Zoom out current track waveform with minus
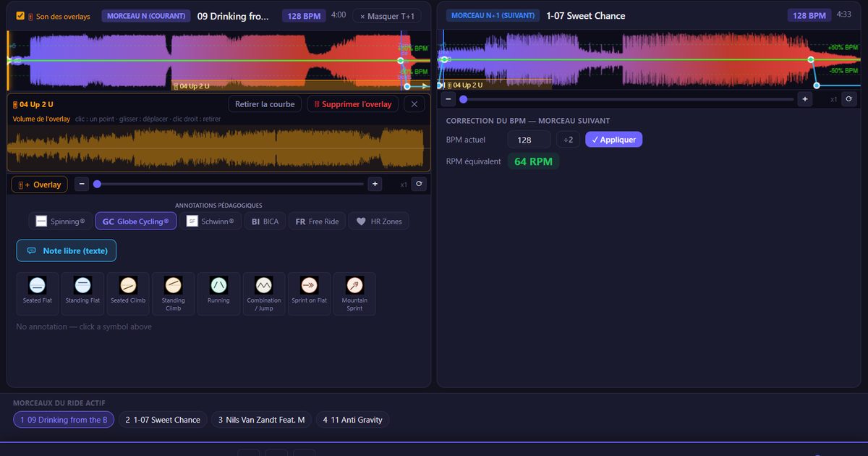The width and height of the screenshot is (868, 456). point(82,185)
